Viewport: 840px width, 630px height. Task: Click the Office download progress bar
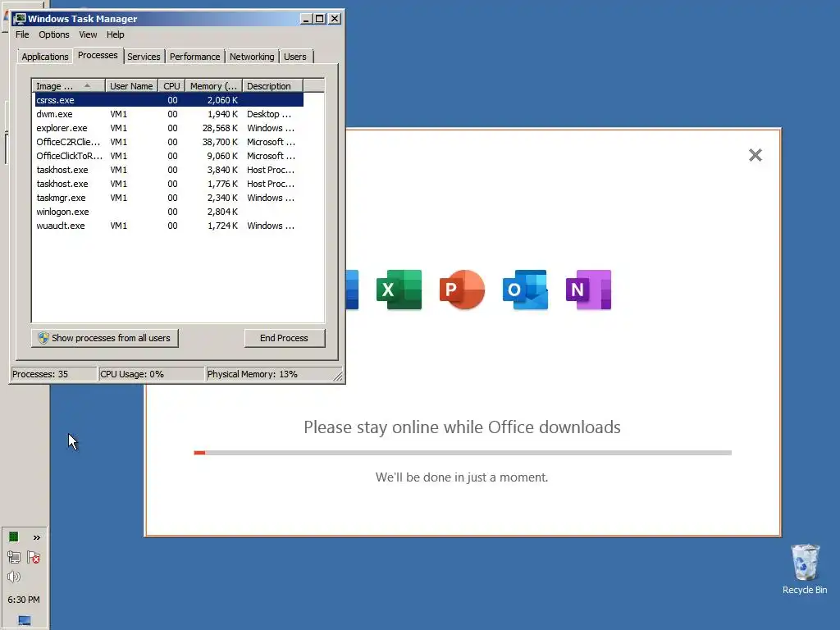(x=463, y=453)
